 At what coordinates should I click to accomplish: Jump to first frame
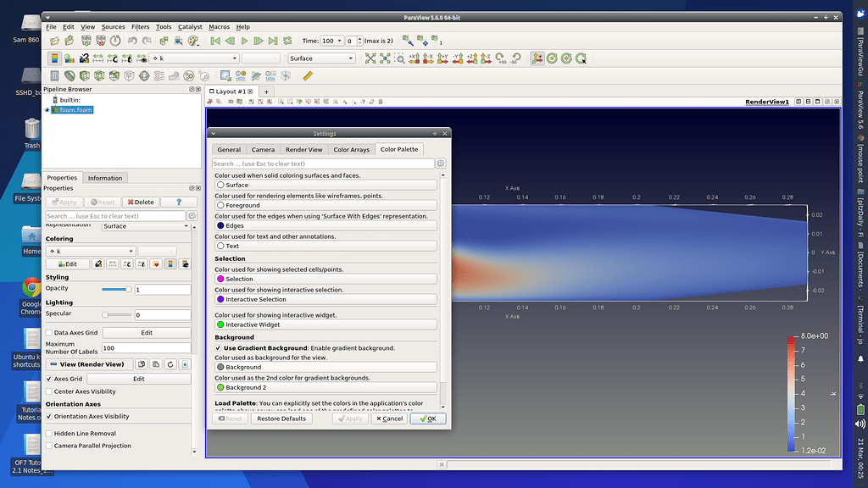pos(215,41)
